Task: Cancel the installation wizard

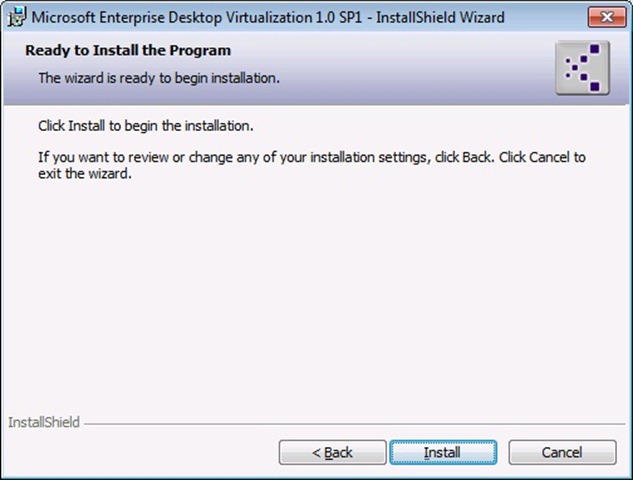Action: pyautogui.click(x=561, y=452)
